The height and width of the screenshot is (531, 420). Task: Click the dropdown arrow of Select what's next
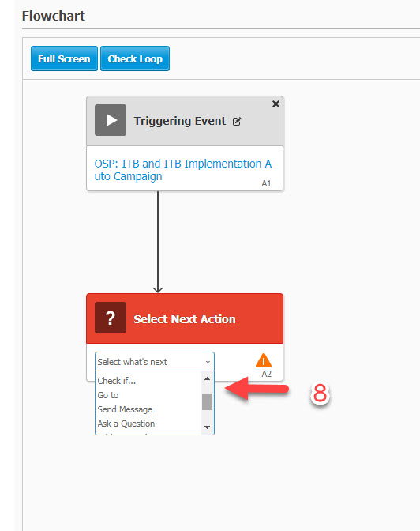[x=208, y=362]
